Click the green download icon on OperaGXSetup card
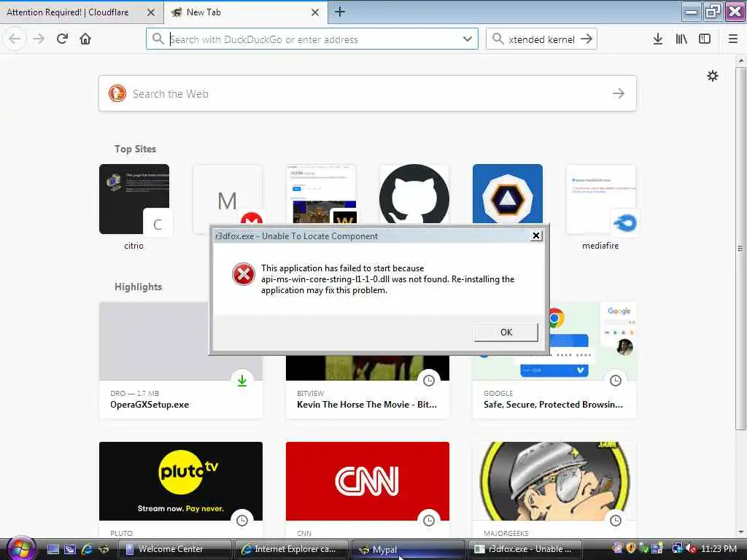This screenshot has width=747, height=560. [242, 380]
